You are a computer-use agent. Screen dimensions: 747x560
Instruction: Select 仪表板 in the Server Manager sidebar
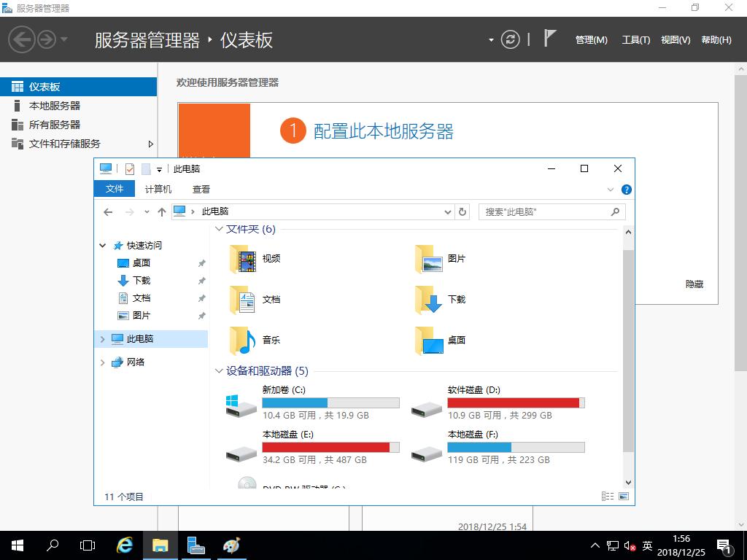point(44,86)
